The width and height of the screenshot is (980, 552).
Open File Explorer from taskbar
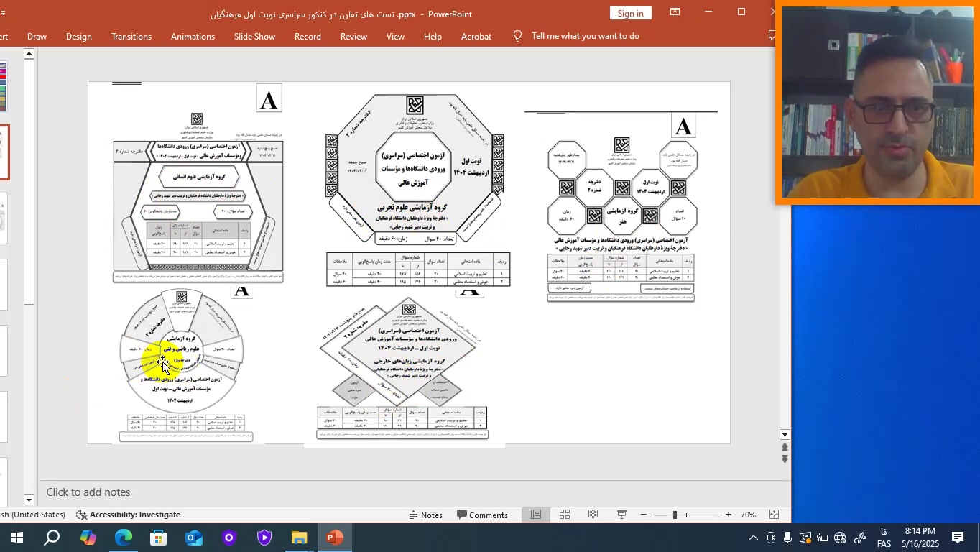click(299, 538)
